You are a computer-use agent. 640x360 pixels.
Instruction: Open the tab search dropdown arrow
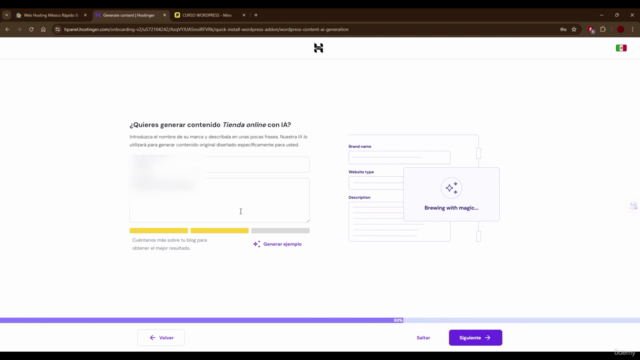point(7,15)
